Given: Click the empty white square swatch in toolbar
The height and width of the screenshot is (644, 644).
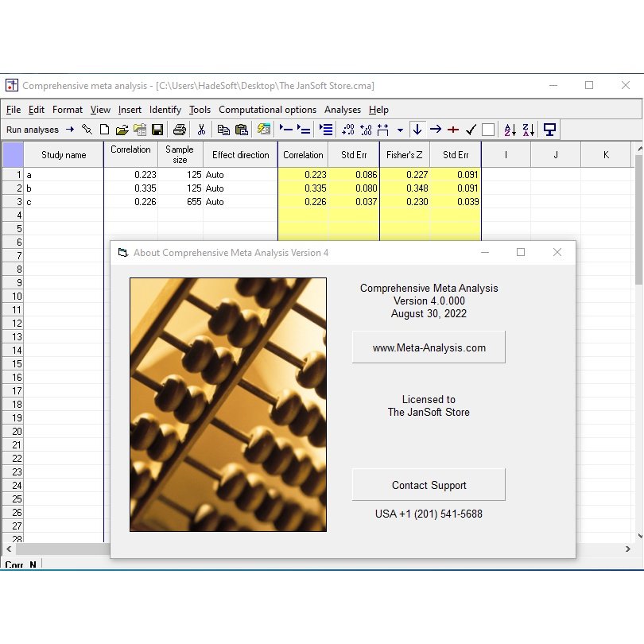Looking at the screenshot, I should (488, 130).
